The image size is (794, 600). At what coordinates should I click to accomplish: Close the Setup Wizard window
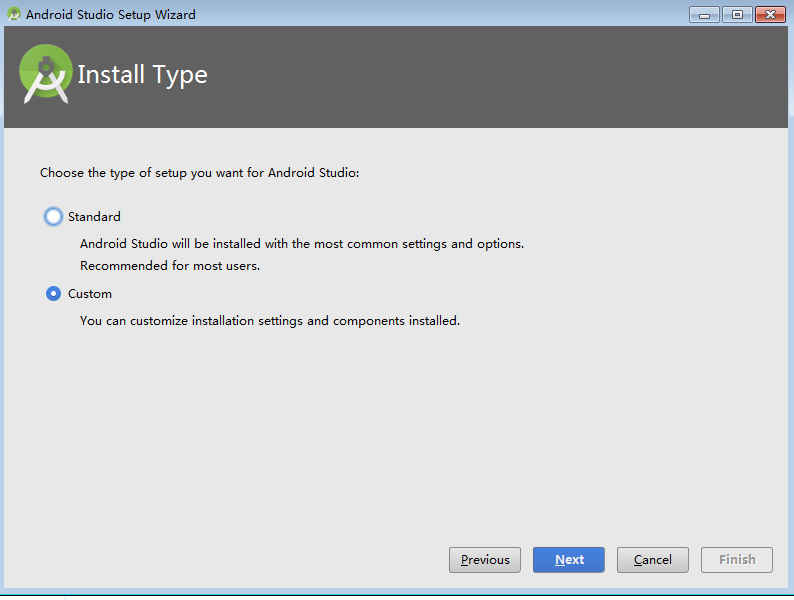point(769,15)
